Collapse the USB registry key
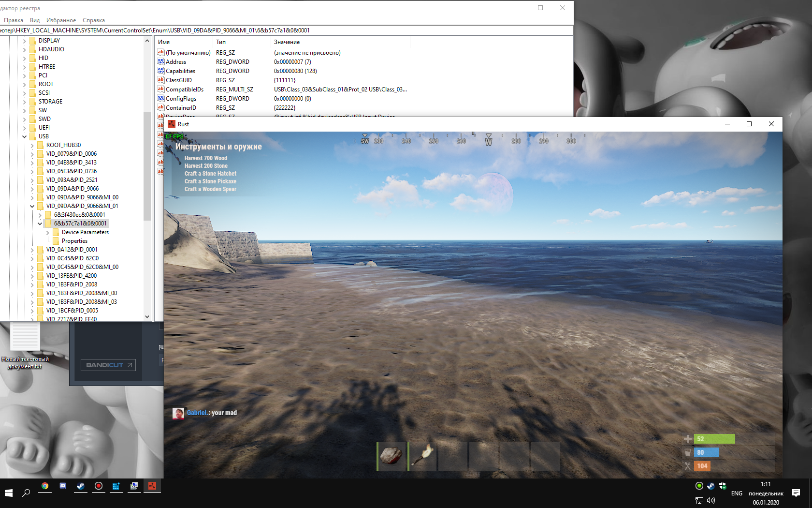Viewport: 812px width, 508px height. [x=25, y=136]
